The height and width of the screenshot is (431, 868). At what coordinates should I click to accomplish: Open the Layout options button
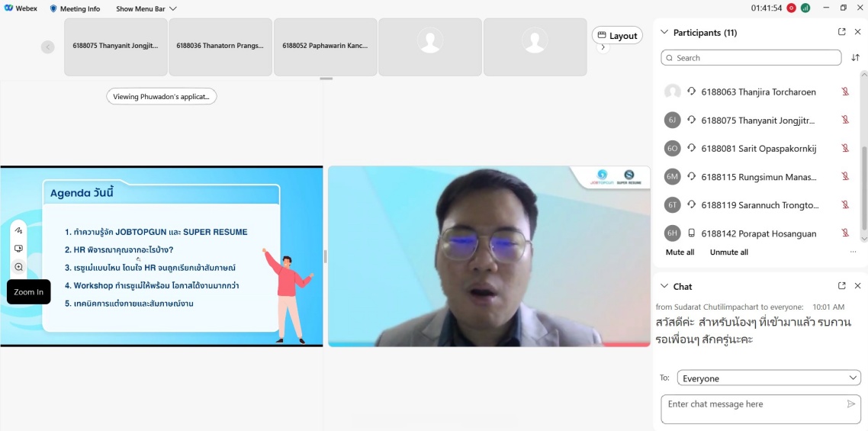617,35
